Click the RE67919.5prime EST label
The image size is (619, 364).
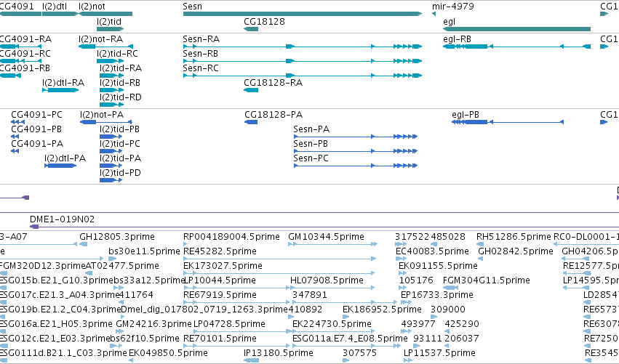coord(220,296)
